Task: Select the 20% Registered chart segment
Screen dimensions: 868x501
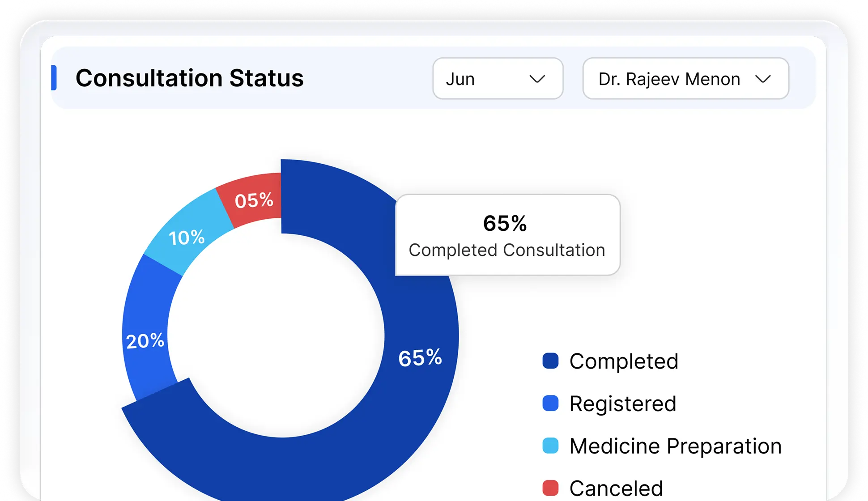Action: pyautogui.click(x=145, y=341)
